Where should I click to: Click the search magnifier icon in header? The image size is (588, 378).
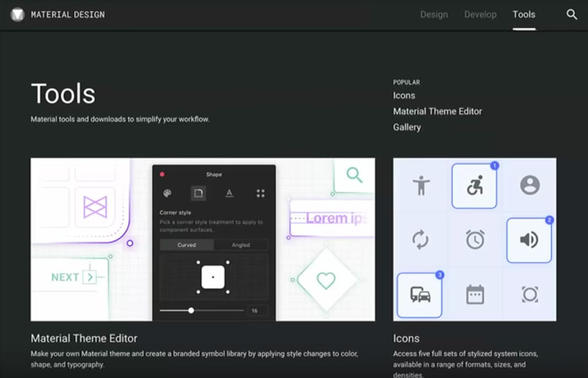(572, 15)
